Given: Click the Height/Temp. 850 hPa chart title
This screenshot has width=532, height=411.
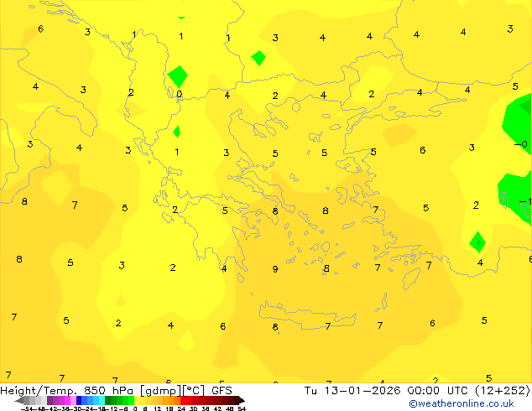Looking at the screenshot, I should click(116, 390).
